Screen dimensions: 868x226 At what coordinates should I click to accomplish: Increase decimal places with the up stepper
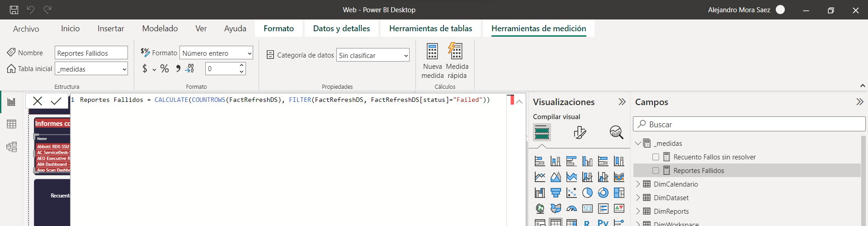[x=241, y=66]
